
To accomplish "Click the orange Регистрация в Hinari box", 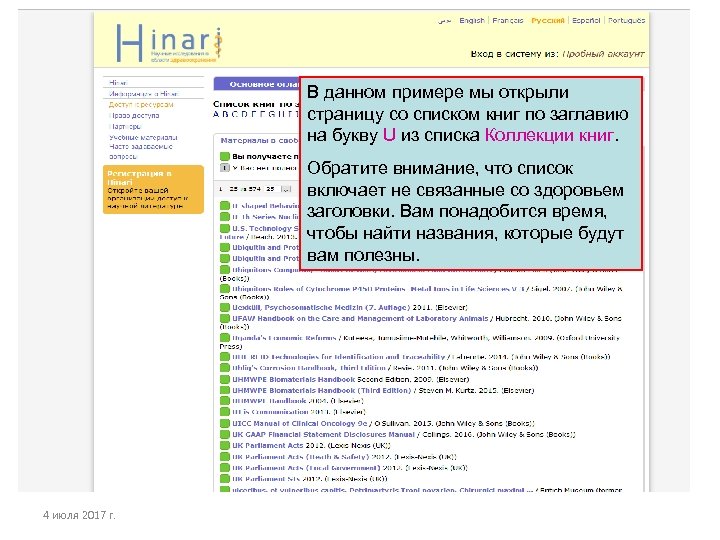I will 153,190.
